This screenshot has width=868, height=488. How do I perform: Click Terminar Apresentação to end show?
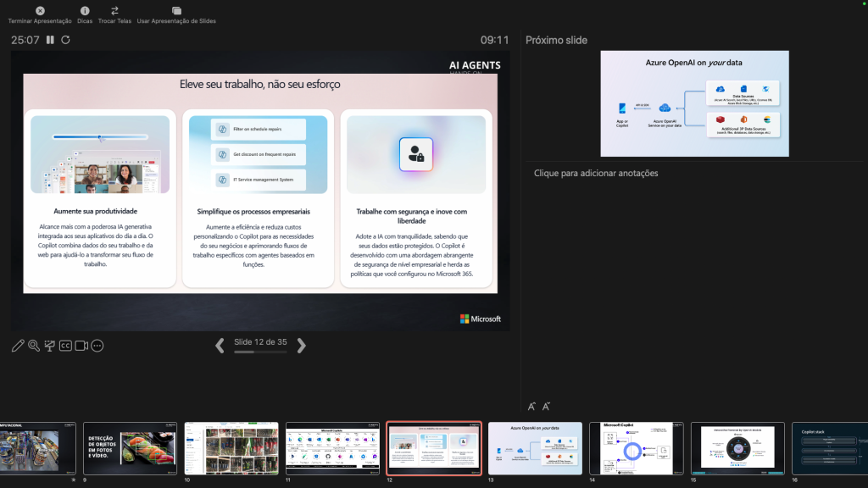[40, 10]
